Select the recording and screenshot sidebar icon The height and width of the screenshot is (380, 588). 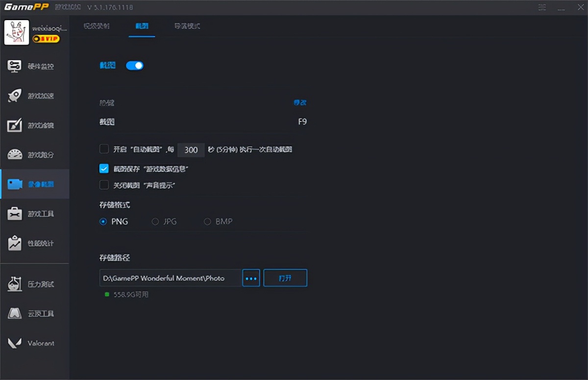34,184
